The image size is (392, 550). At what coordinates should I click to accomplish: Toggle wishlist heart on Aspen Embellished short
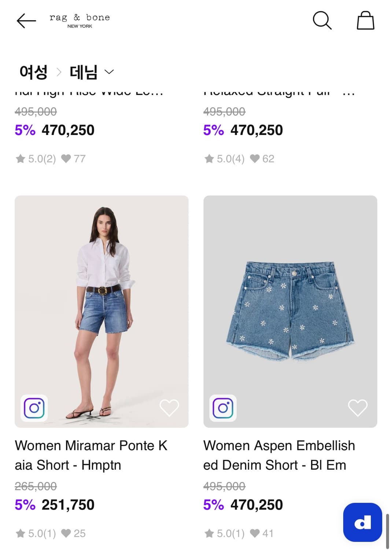(358, 408)
